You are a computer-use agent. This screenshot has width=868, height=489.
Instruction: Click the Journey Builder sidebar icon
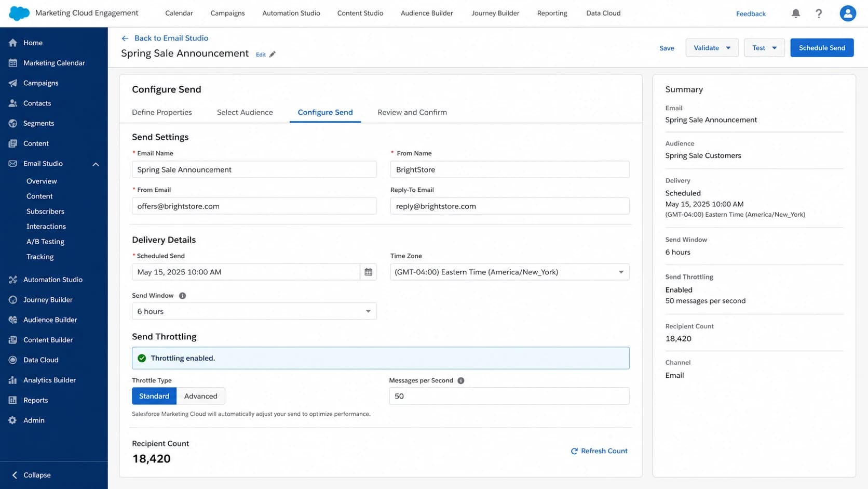click(x=13, y=300)
